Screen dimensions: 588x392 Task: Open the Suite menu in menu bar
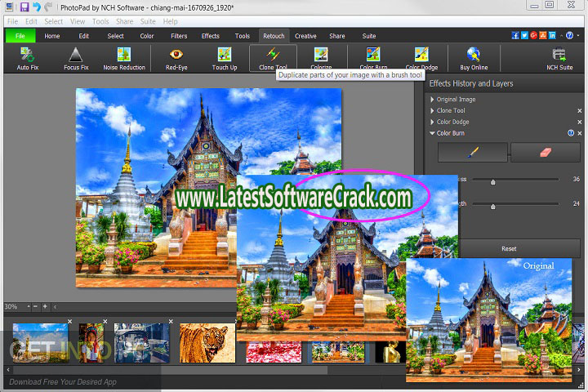point(148,21)
